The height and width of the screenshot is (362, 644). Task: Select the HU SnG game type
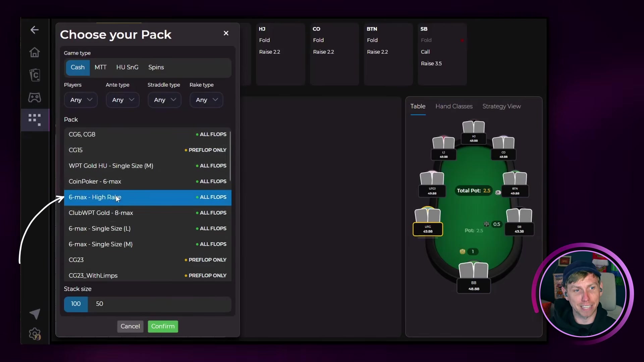pyautogui.click(x=127, y=67)
